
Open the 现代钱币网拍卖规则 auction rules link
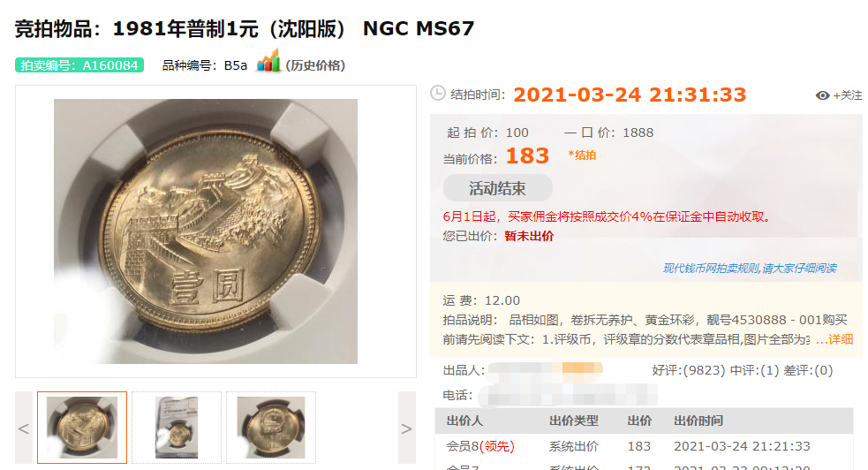click(750, 269)
